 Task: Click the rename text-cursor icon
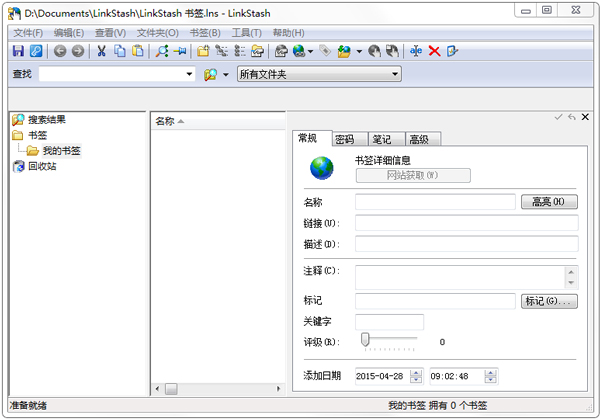416,51
